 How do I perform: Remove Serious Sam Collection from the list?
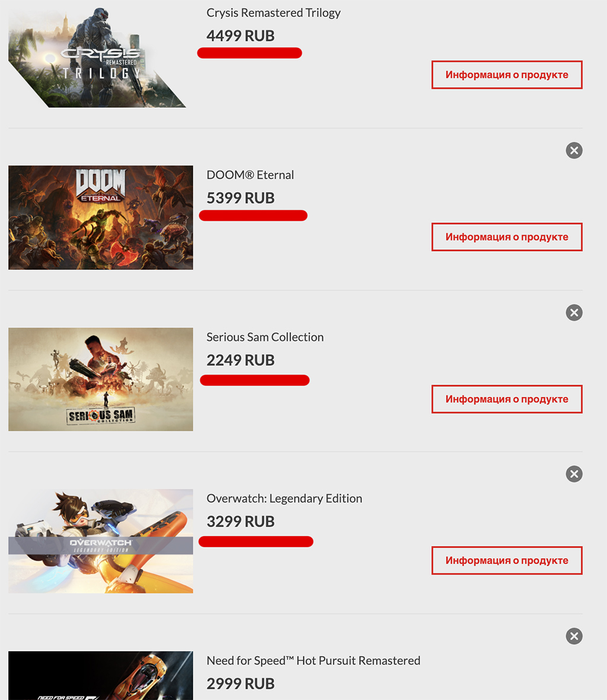tap(574, 313)
